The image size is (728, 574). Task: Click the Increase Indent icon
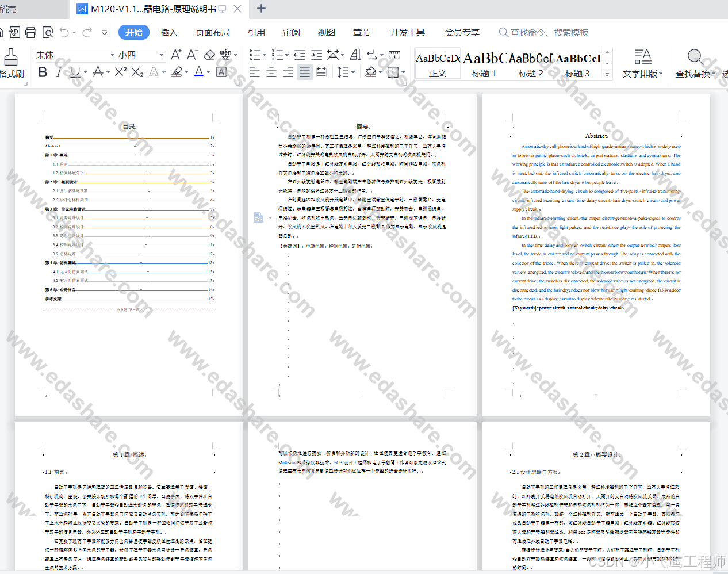tap(316, 55)
